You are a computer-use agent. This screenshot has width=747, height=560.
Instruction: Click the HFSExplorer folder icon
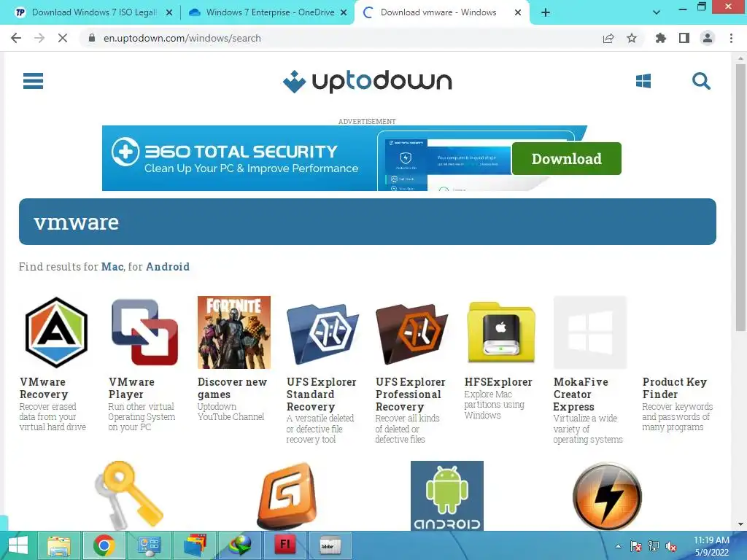click(x=501, y=332)
